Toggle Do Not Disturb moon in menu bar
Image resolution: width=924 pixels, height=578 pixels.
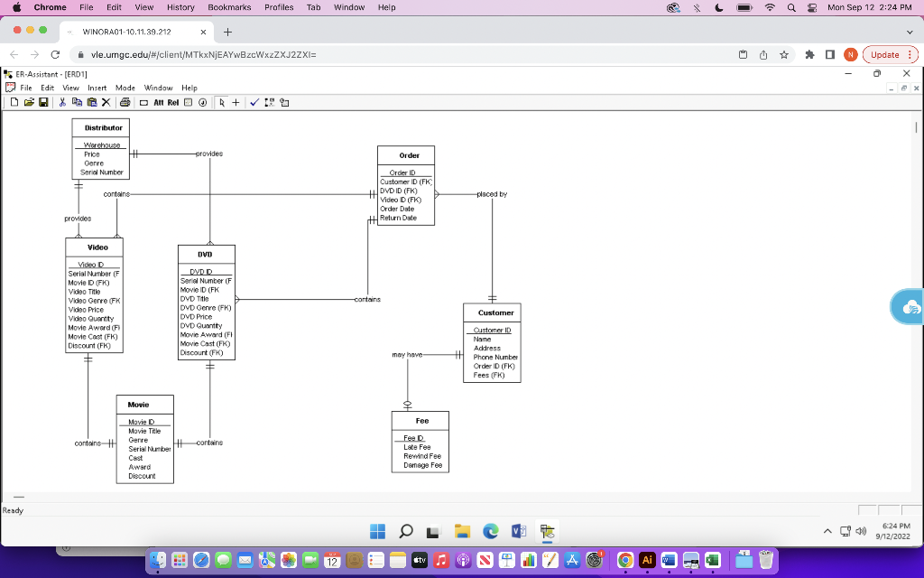click(x=718, y=7)
